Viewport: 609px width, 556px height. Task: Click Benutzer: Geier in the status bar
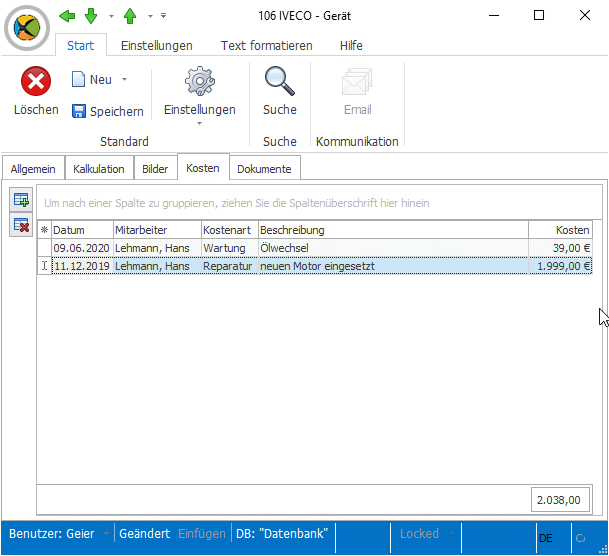coord(52,534)
